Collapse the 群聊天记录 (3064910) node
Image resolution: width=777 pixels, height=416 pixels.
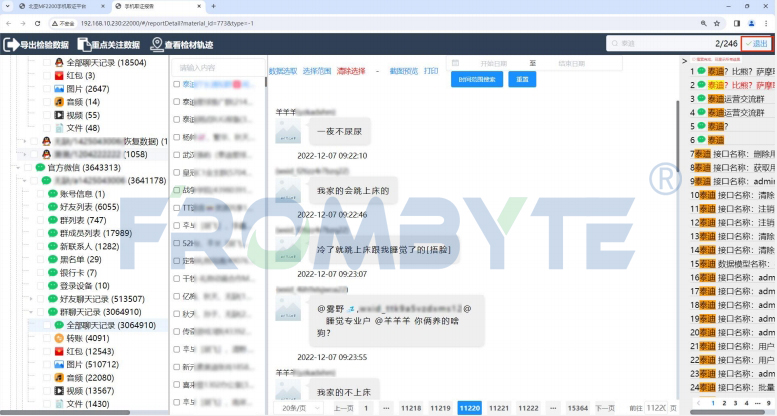point(31,312)
